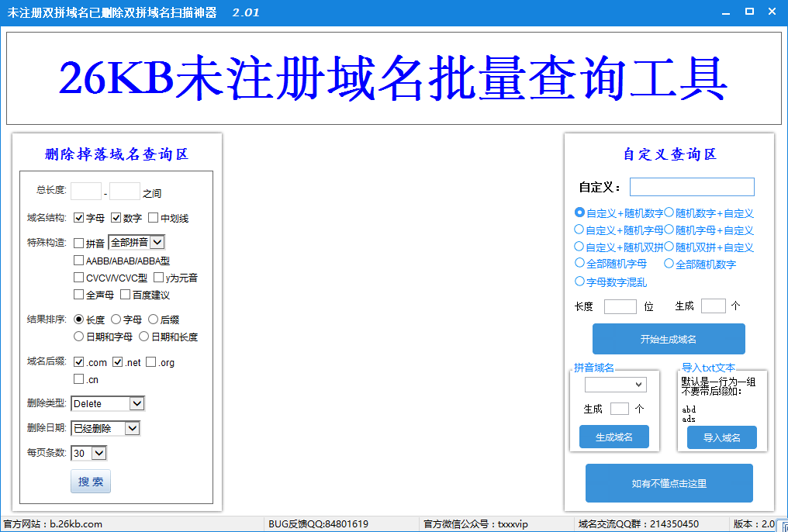This screenshot has height=532, width=788.
Task: Check the 百度建议 checkbox
Action: 125,295
